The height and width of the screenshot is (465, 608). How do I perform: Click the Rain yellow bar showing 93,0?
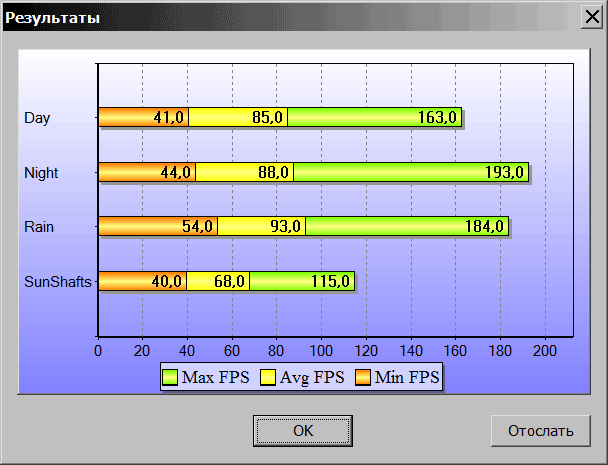(x=261, y=227)
